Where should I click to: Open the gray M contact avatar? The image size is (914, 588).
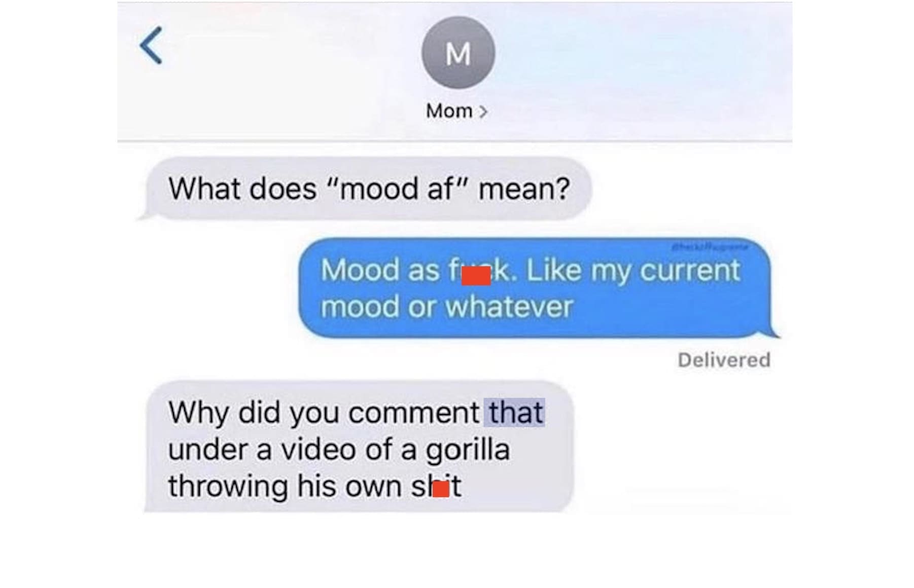pos(458,53)
